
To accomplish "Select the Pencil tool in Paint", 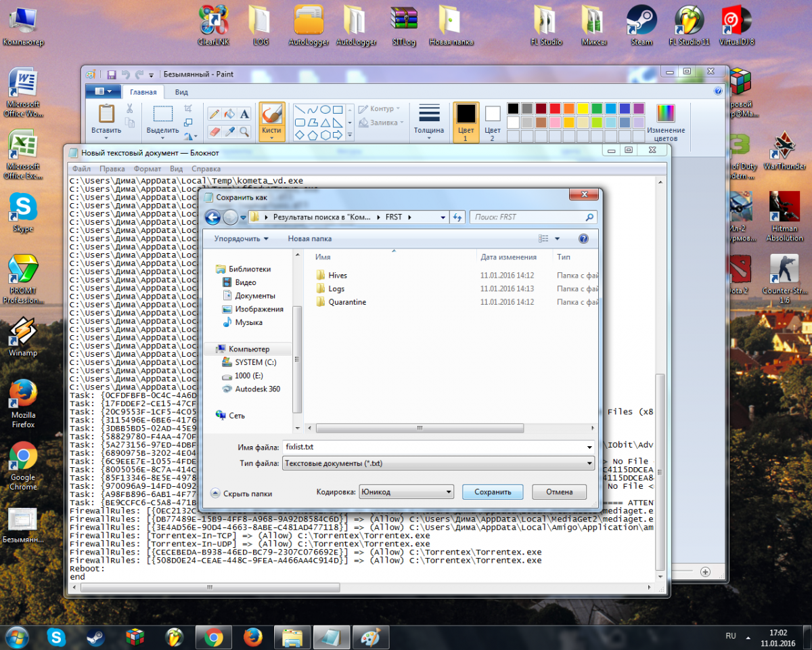I will click(214, 114).
